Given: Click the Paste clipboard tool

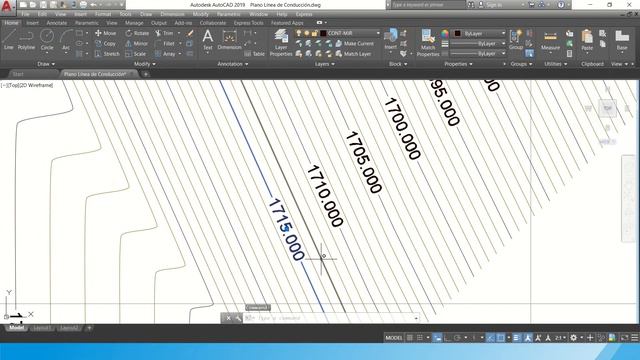Looking at the screenshot, I should coord(587,40).
